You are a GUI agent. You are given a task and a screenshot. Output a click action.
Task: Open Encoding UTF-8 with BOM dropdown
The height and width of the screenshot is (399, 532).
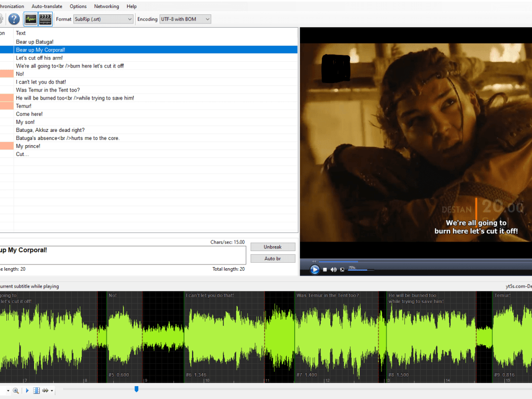pos(185,19)
